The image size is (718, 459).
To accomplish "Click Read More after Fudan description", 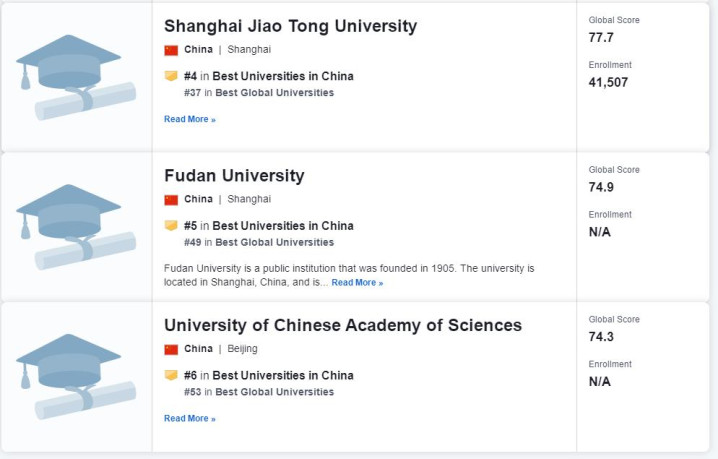I will coord(357,283).
